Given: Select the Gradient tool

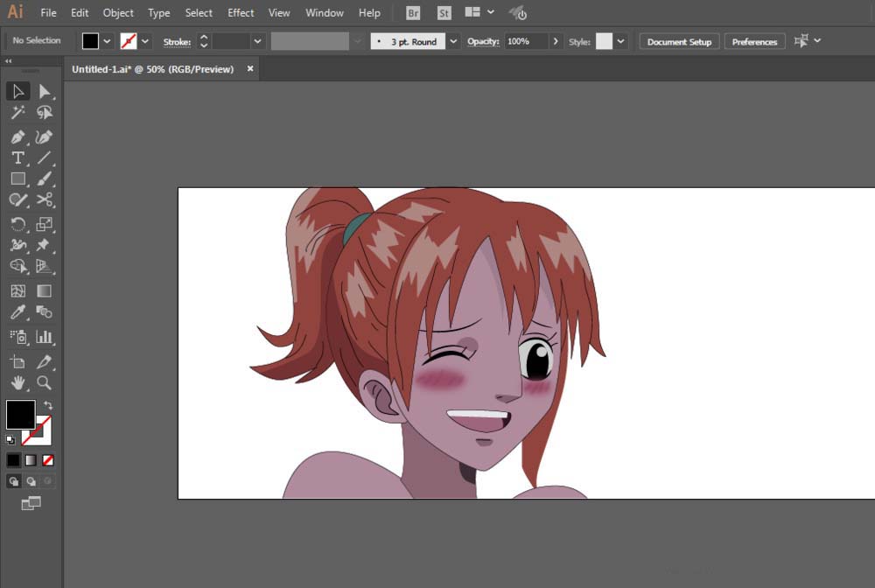Looking at the screenshot, I should (44, 290).
